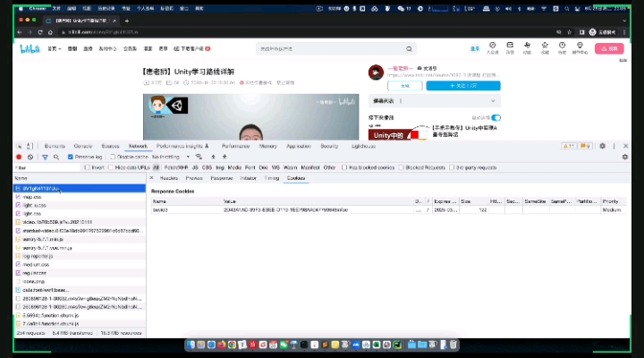This screenshot has height=358, width=644.
Task: Enable the Disable cache checkbox
Action: coord(113,157)
